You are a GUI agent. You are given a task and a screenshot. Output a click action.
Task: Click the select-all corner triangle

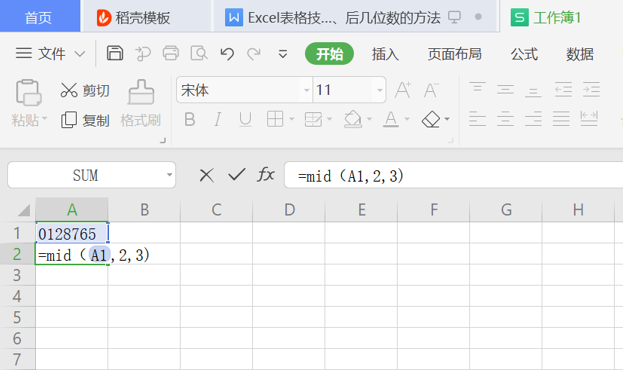24,210
